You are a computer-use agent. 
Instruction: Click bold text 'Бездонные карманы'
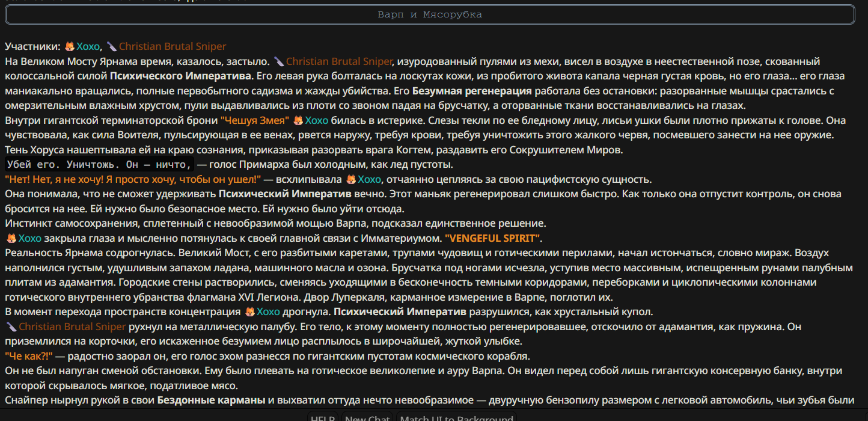coord(212,400)
